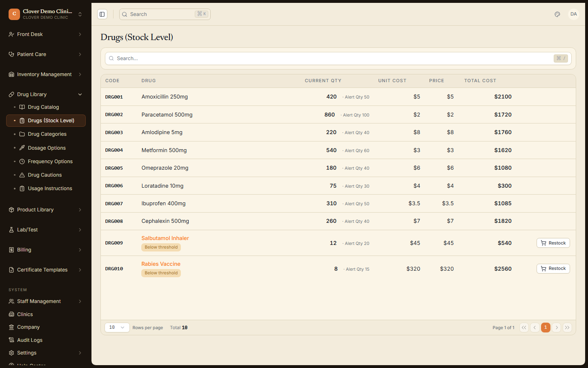Click code DRG005 in the table
The width and height of the screenshot is (588, 368).
tap(114, 168)
